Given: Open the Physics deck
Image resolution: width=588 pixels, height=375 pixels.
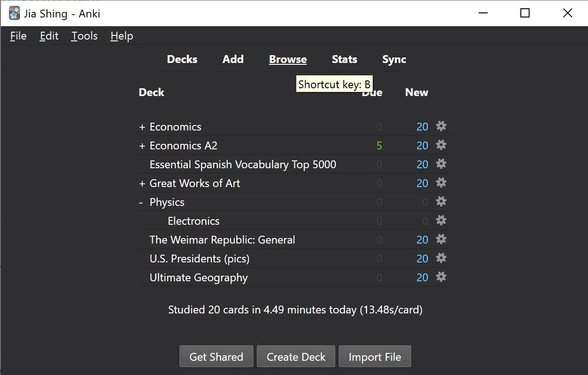Looking at the screenshot, I should [x=167, y=202].
